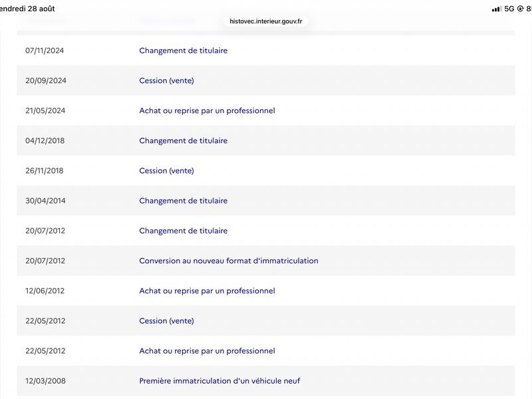The image size is (532, 399).
Task: Open the 30/04/2014 Changement de titulaire entry
Action: click(x=184, y=201)
